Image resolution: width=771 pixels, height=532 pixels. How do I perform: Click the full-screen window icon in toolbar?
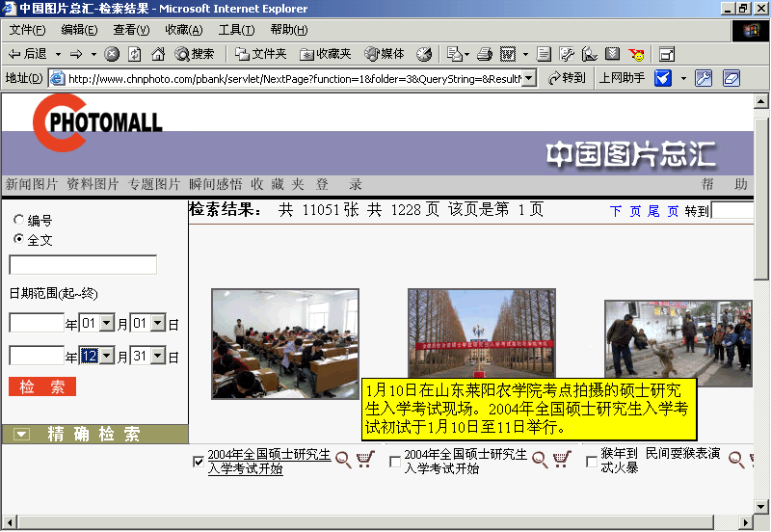(667, 54)
